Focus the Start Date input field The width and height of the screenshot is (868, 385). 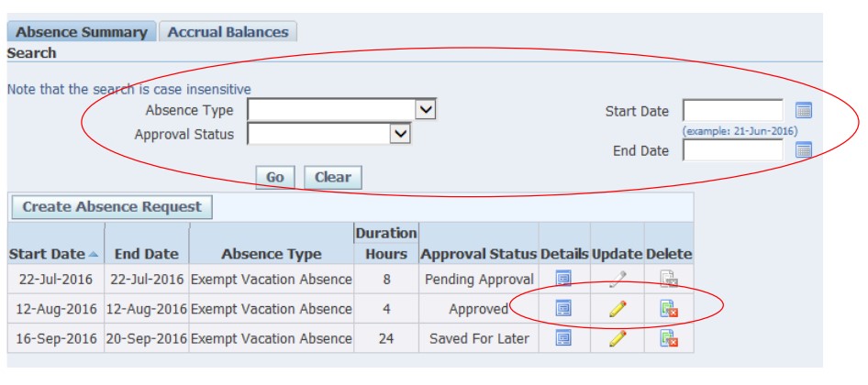pyautogui.click(x=732, y=111)
